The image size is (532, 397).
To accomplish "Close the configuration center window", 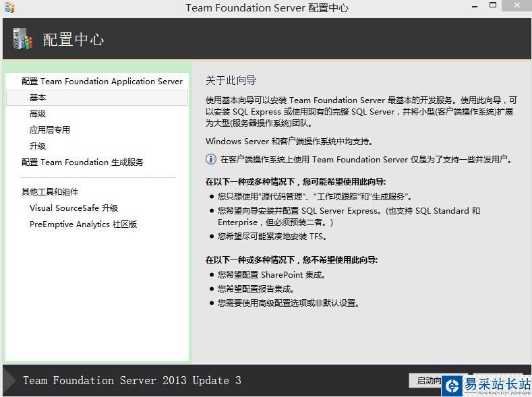I will coord(516,5).
